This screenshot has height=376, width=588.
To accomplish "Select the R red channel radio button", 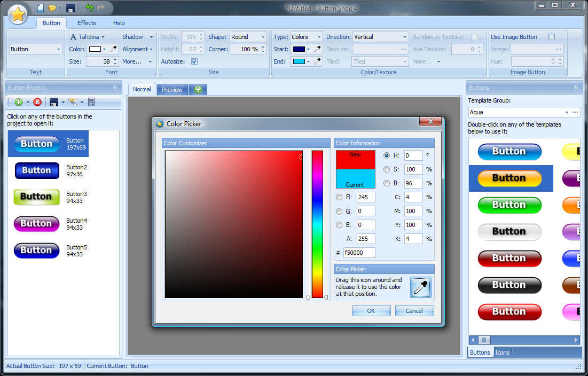I will pyautogui.click(x=339, y=197).
